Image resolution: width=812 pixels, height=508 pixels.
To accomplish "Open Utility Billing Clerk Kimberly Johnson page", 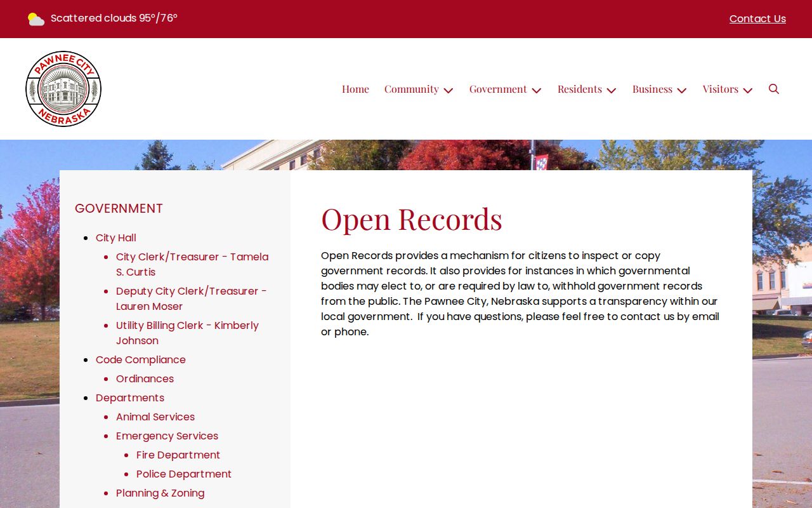I will coord(187,333).
